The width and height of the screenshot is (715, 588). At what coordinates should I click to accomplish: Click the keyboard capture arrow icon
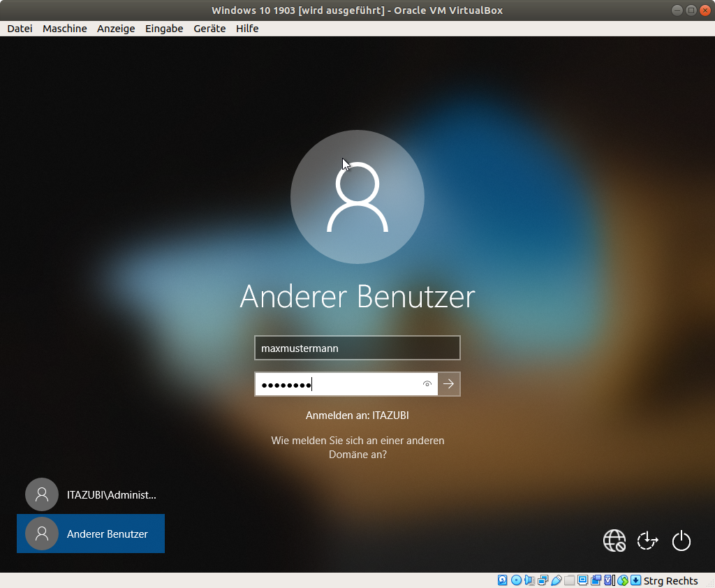[x=635, y=580]
